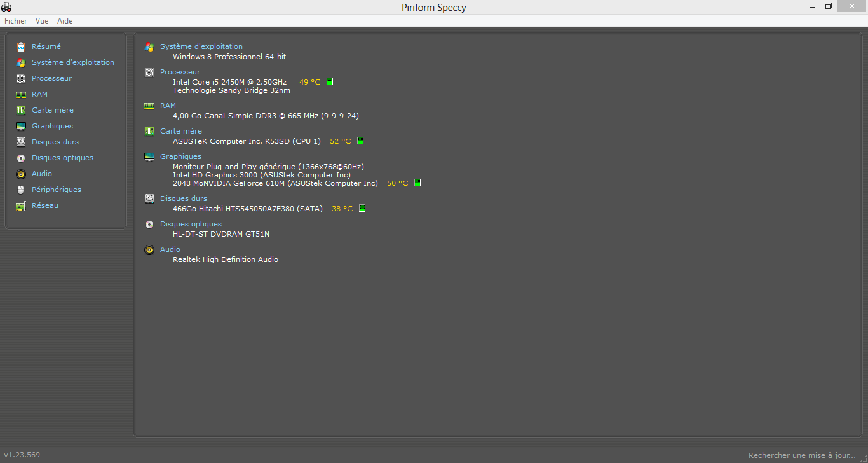Click the Realtek High Definition Audio line
This screenshot has height=463, width=868.
226,259
